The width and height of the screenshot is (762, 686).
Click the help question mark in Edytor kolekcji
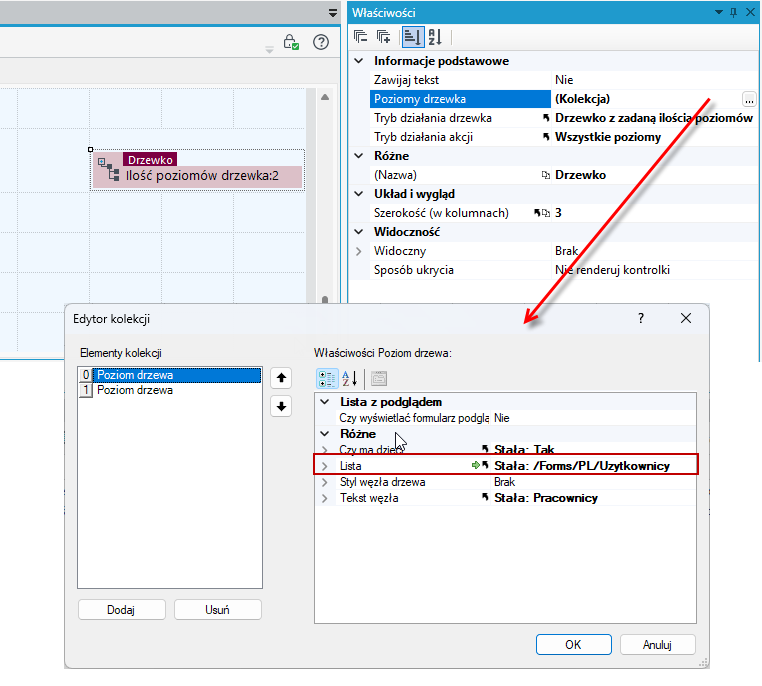[x=641, y=319]
